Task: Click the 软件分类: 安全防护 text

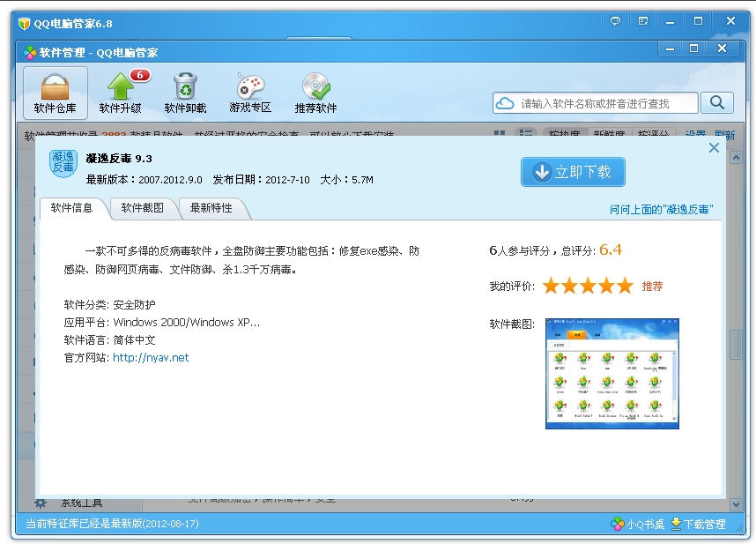Action: [x=109, y=305]
